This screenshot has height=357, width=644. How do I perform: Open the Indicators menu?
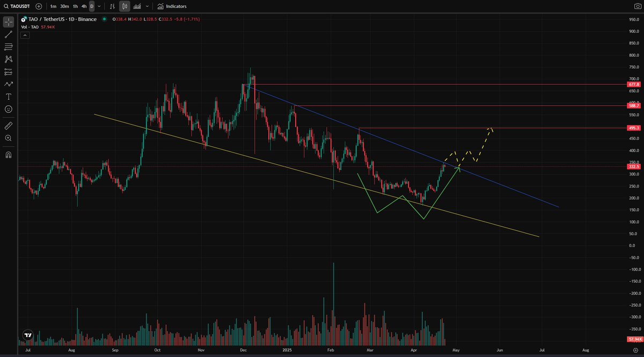click(x=172, y=6)
